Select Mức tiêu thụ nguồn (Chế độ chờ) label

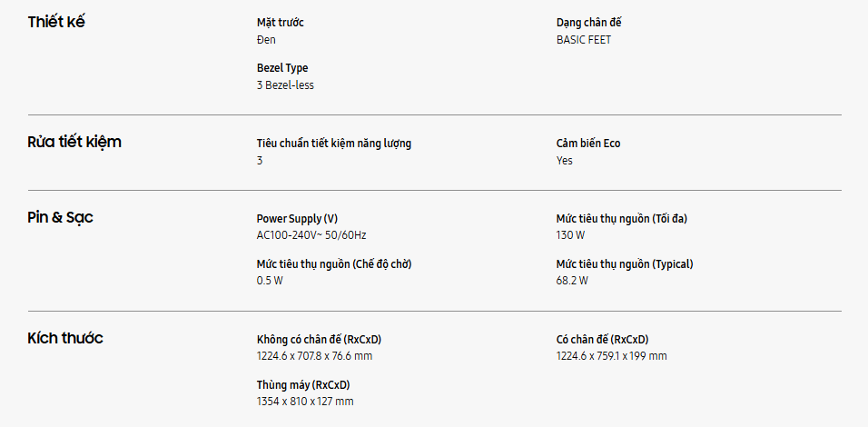341,264
